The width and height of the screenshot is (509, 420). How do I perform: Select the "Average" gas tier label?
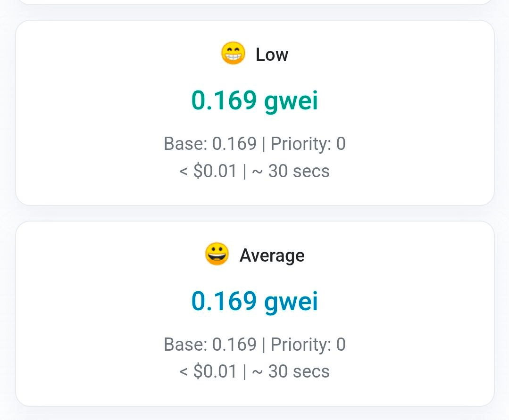[272, 255]
